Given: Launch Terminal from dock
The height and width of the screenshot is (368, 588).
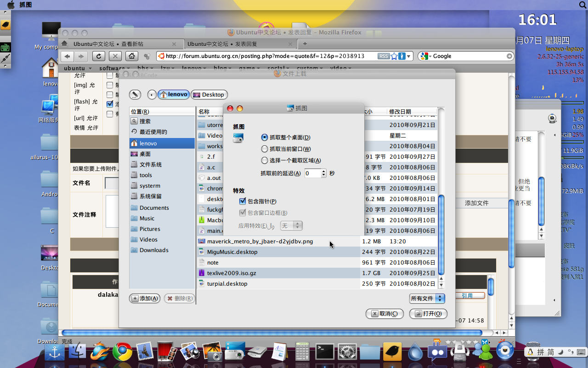Looking at the screenshot, I should tap(325, 352).
